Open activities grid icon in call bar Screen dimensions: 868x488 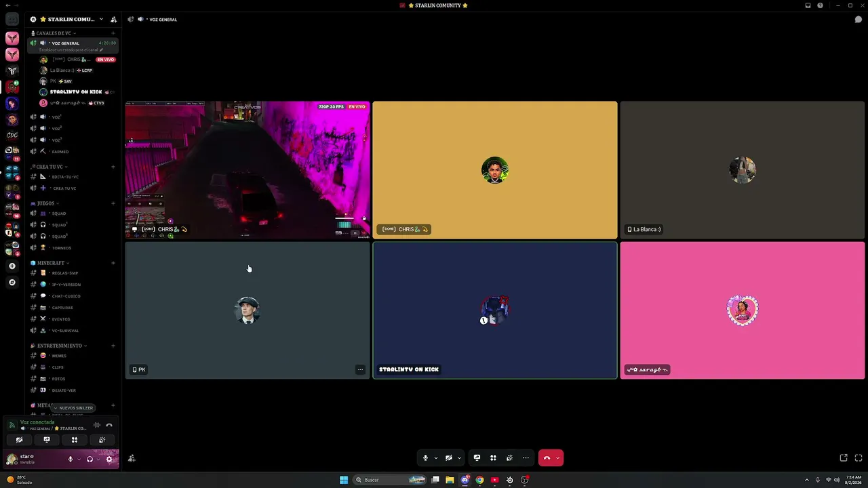pyautogui.click(x=493, y=458)
